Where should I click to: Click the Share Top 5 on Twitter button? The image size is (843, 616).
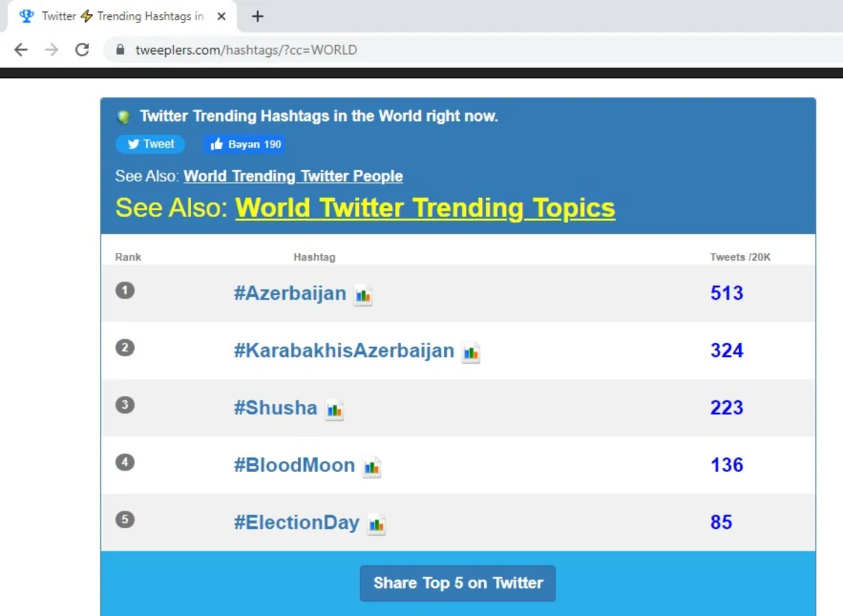pos(457,583)
